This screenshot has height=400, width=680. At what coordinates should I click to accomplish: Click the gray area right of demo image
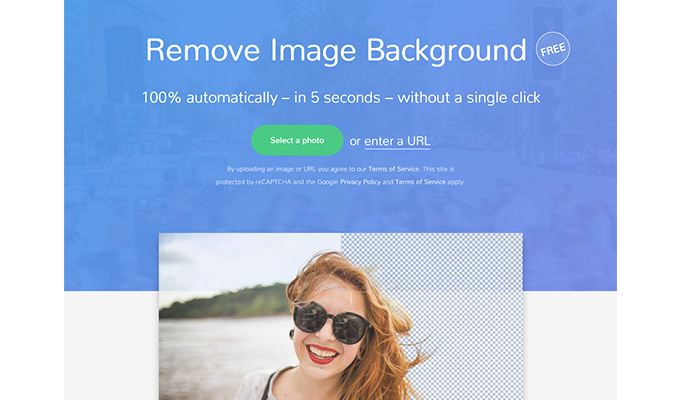tap(570, 345)
